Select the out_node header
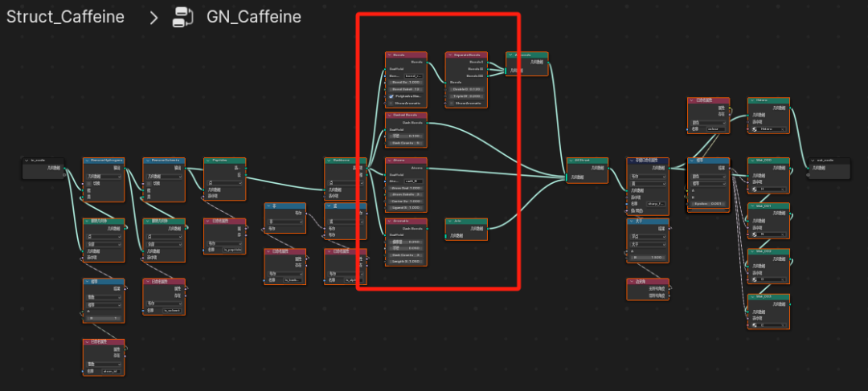This screenshot has width=868, height=391. pyautogui.click(x=829, y=161)
